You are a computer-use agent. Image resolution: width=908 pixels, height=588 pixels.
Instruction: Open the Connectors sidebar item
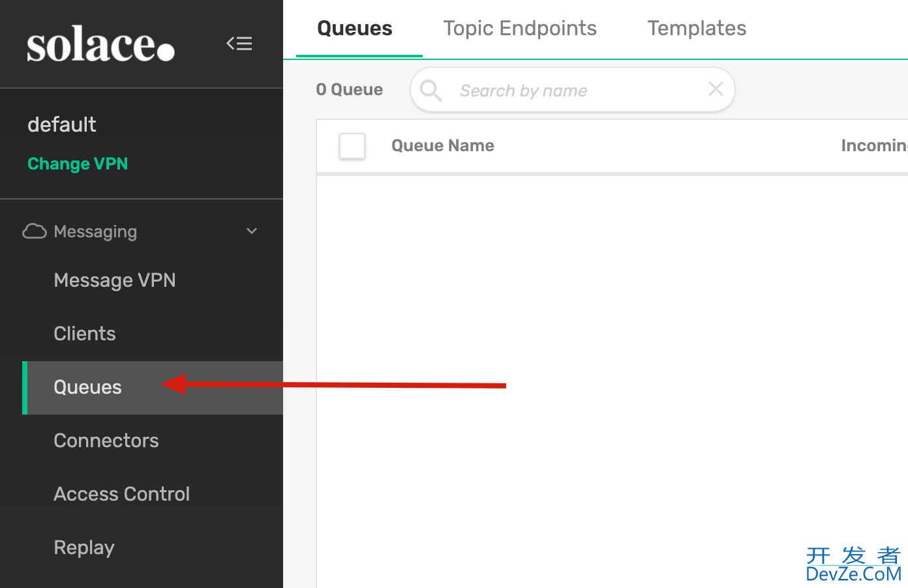[106, 441]
